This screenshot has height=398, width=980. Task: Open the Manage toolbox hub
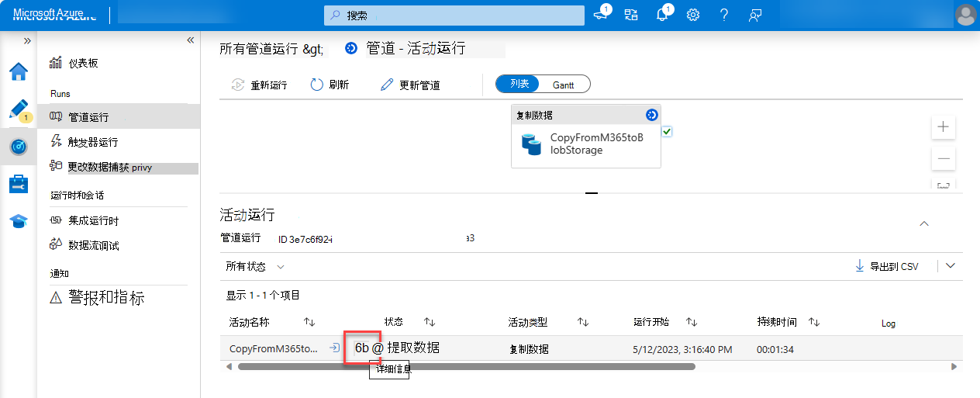[19, 185]
